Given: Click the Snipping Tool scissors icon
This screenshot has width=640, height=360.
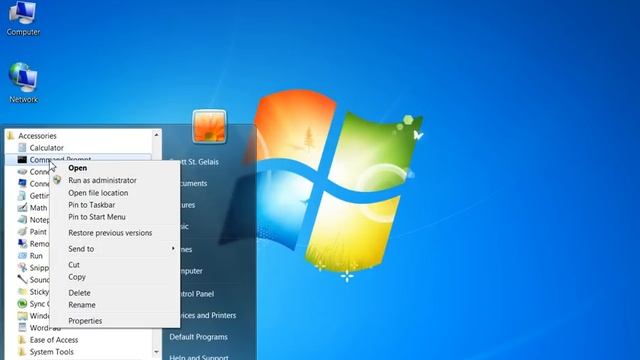Looking at the screenshot, I should [22, 268].
